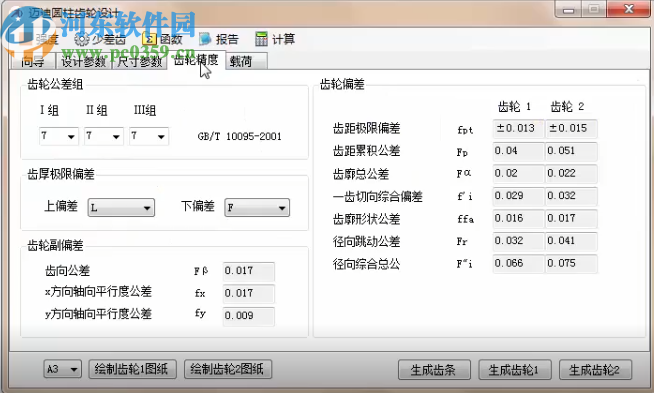The image size is (654, 393).
Task: Click the 绘制齿轮2图纸 button
Action: pos(228,369)
